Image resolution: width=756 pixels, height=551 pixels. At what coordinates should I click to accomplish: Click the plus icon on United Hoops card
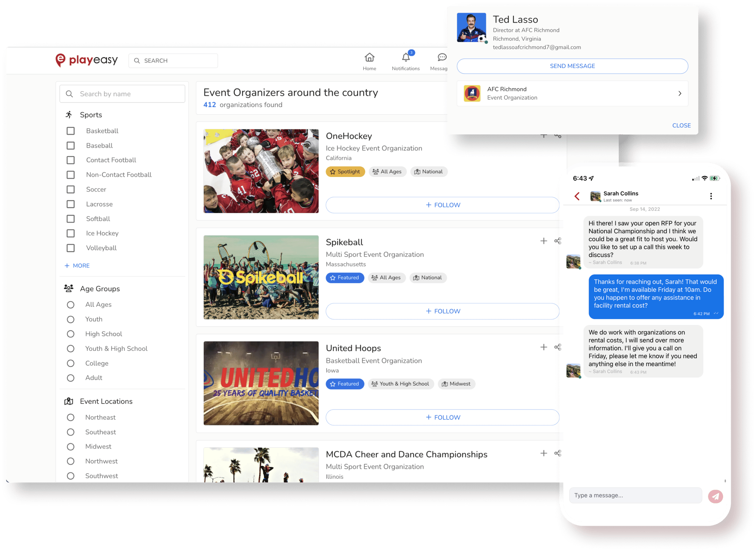point(544,347)
